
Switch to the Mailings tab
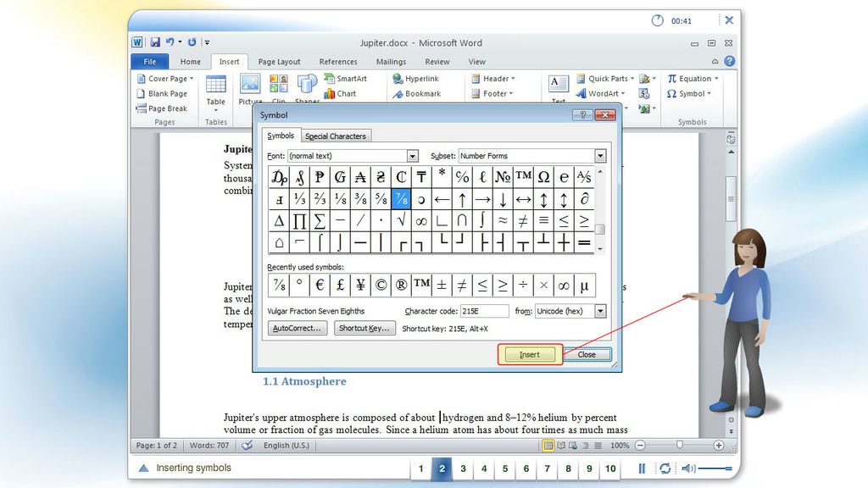pos(391,61)
